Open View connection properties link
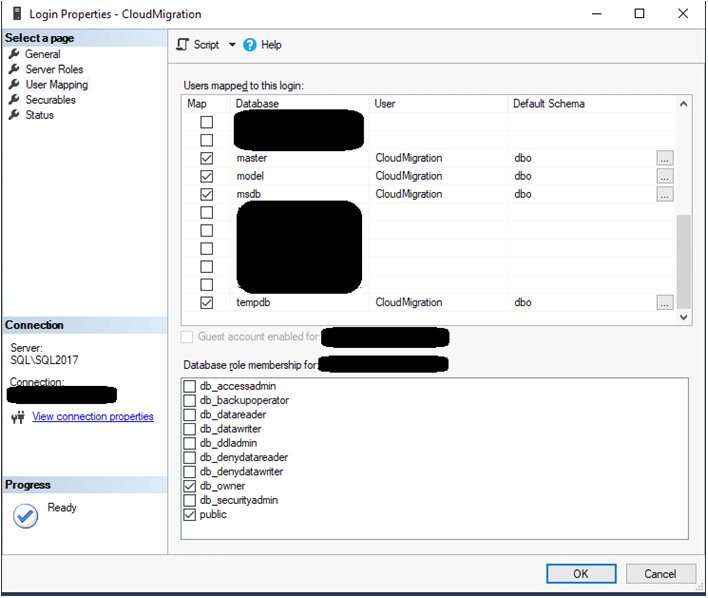 (x=93, y=416)
